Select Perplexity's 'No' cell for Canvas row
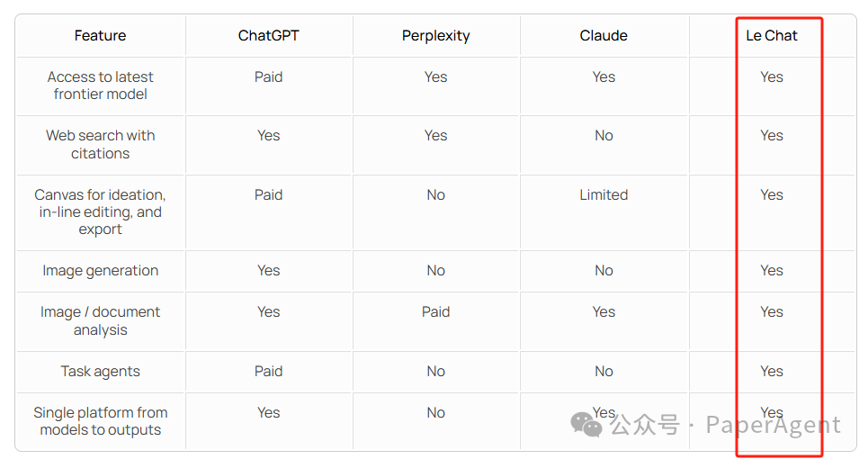868x459 pixels. point(435,195)
